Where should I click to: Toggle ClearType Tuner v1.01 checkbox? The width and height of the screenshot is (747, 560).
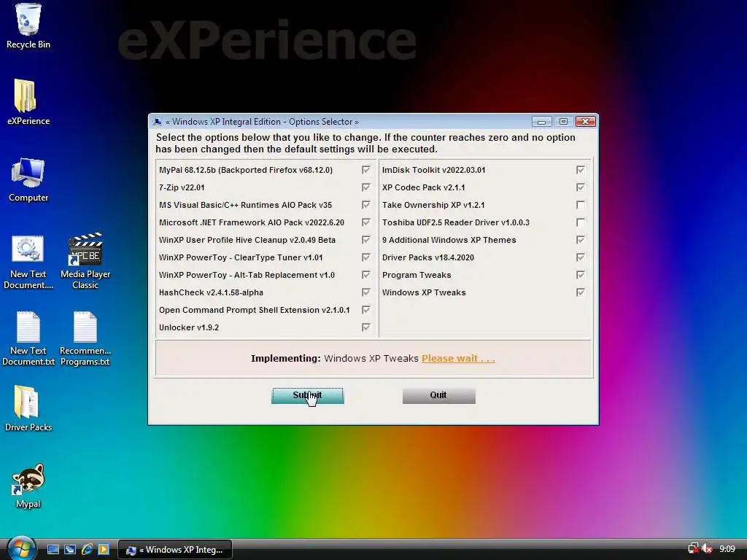pos(366,257)
